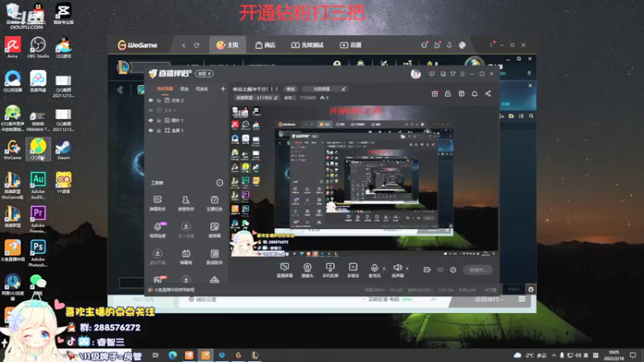Toggle lock on 文本 2 source
The width and height of the screenshot is (644, 362).
pyautogui.click(x=159, y=101)
